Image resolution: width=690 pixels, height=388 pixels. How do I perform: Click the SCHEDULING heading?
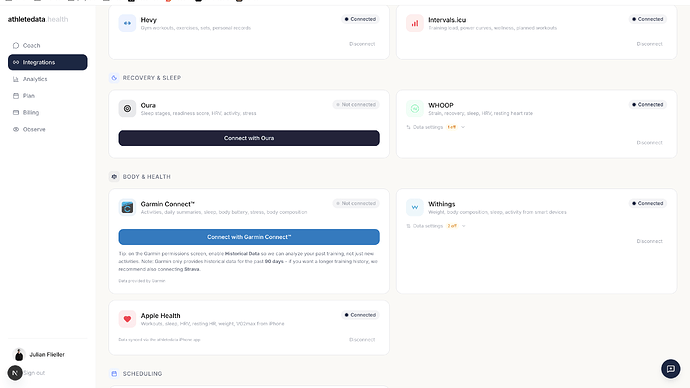143,373
